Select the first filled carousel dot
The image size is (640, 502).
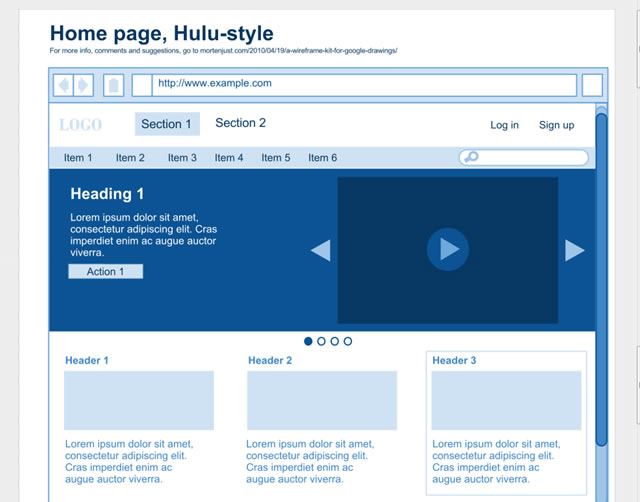tap(308, 341)
